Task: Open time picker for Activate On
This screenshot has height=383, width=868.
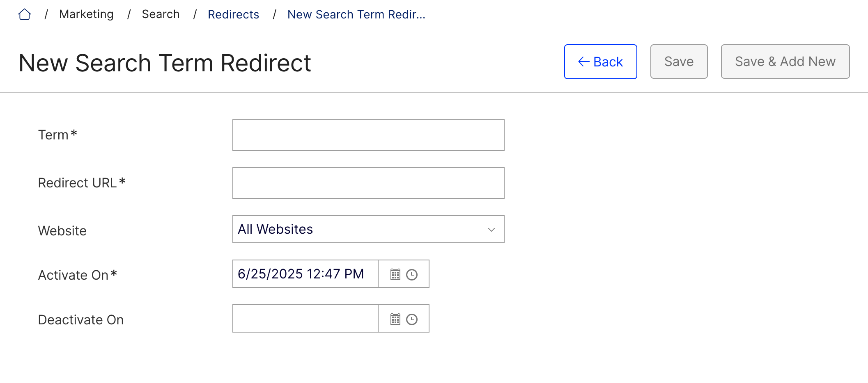Action: pyautogui.click(x=412, y=274)
